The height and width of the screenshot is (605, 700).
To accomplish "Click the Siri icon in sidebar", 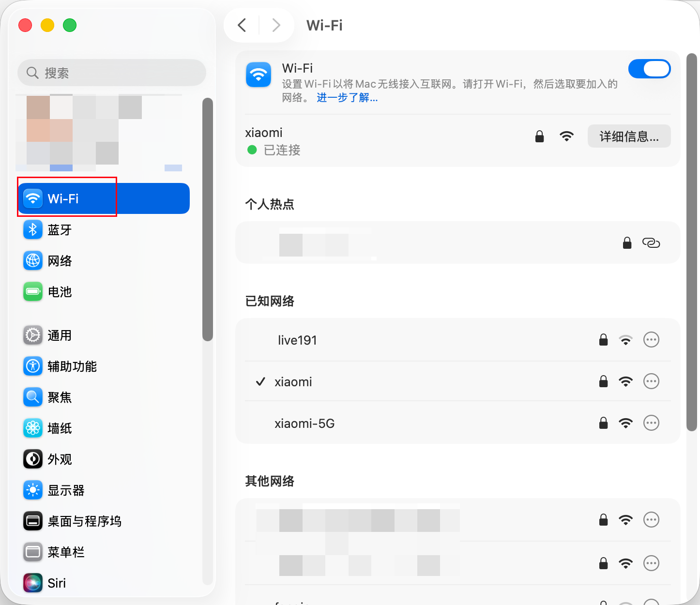I will tap(33, 583).
